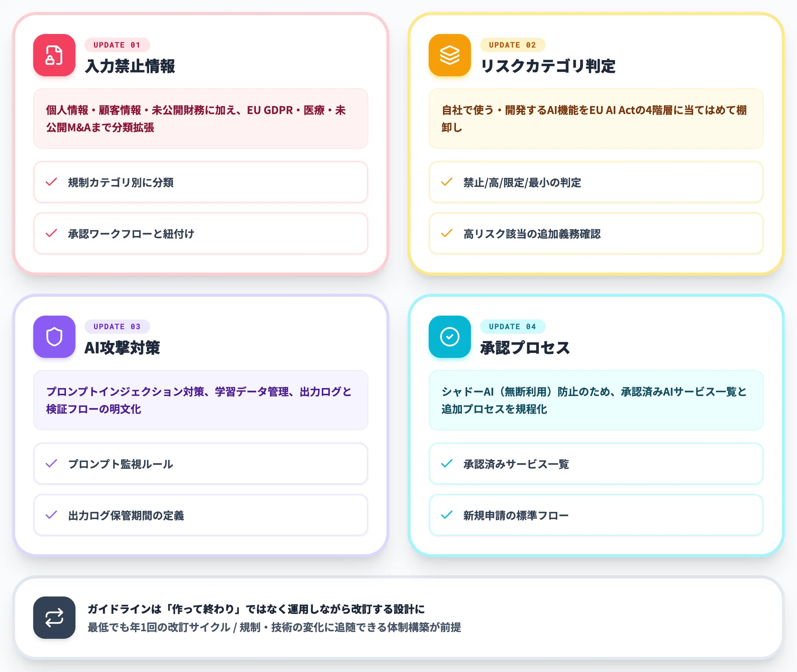Click the checkmark beside 規制カテゴリ別に分類
The image size is (797, 672).
click(51, 182)
